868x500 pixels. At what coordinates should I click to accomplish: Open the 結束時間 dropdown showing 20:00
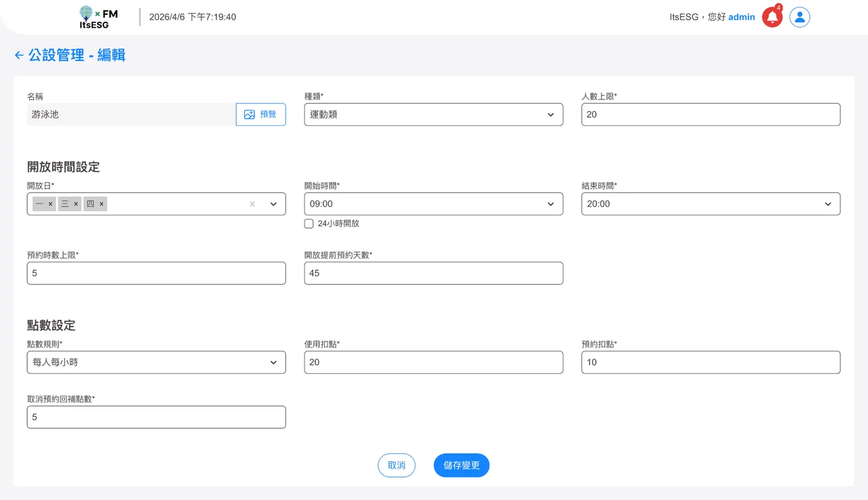click(711, 204)
